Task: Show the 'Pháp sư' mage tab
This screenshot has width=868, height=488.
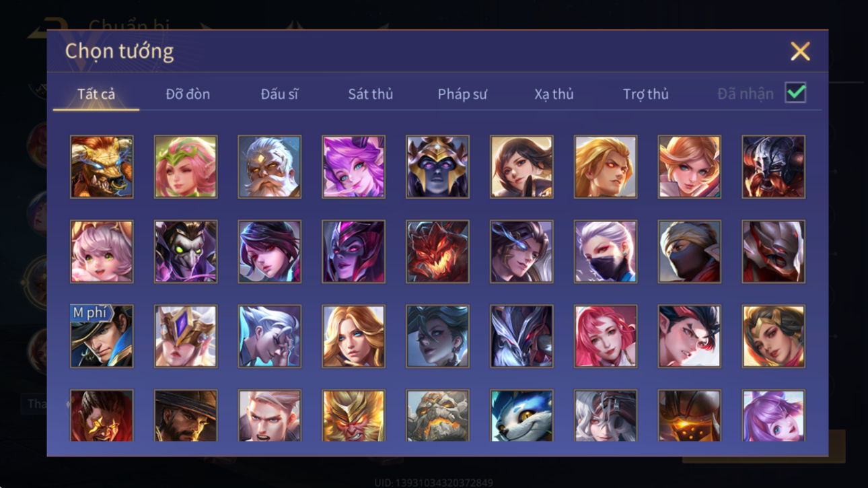Action: [462, 94]
